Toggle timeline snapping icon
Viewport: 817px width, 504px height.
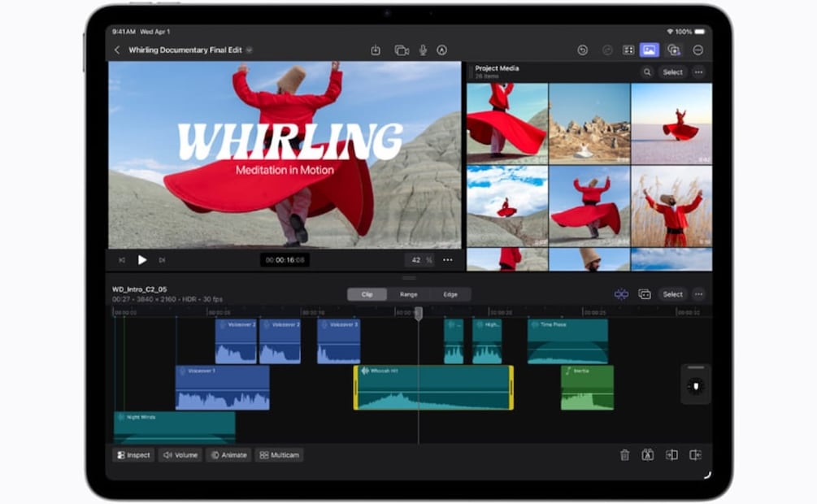pyautogui.click(x=621, y=294)
